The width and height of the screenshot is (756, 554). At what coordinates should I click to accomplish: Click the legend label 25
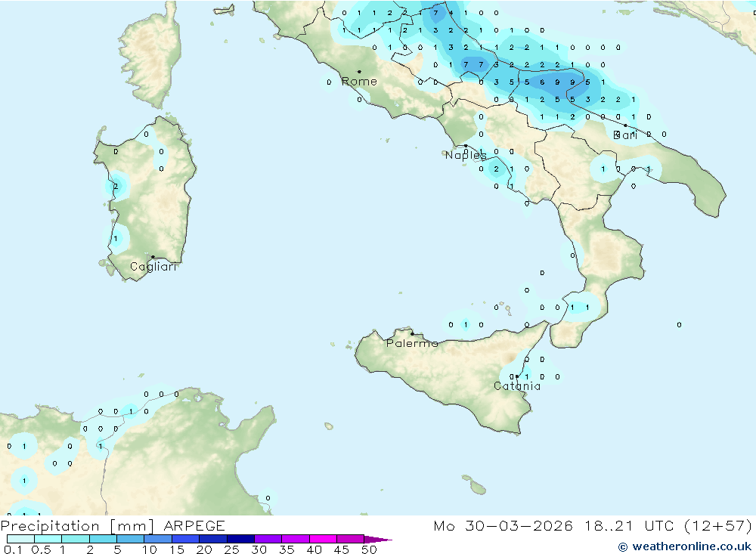(x=231, y=549)
